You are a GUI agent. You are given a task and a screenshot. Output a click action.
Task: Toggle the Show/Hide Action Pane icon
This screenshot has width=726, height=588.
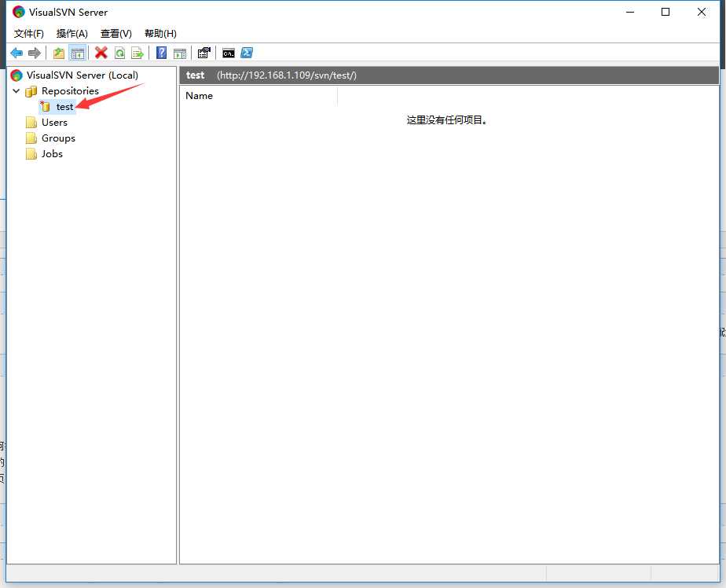(x=180, y=53)
